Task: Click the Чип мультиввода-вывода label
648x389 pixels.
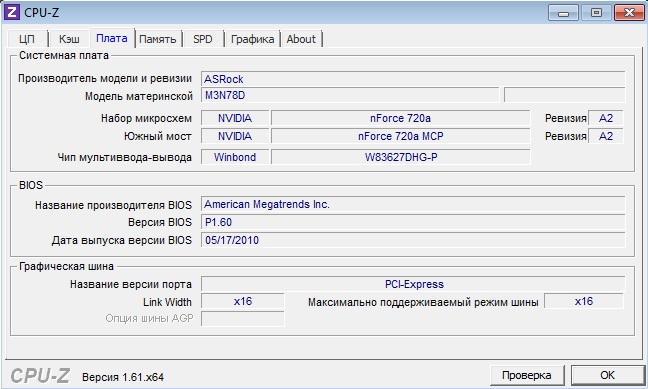Action: click(124, 158)
